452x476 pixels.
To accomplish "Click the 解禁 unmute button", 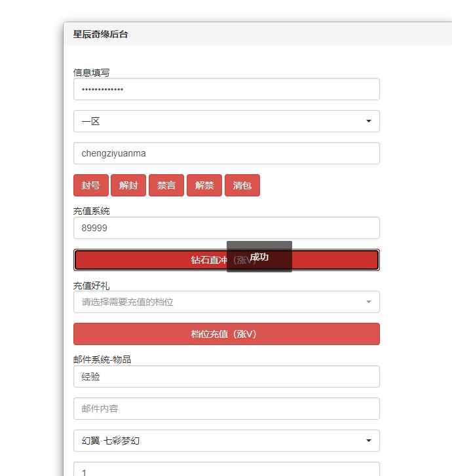I will 204,185.
